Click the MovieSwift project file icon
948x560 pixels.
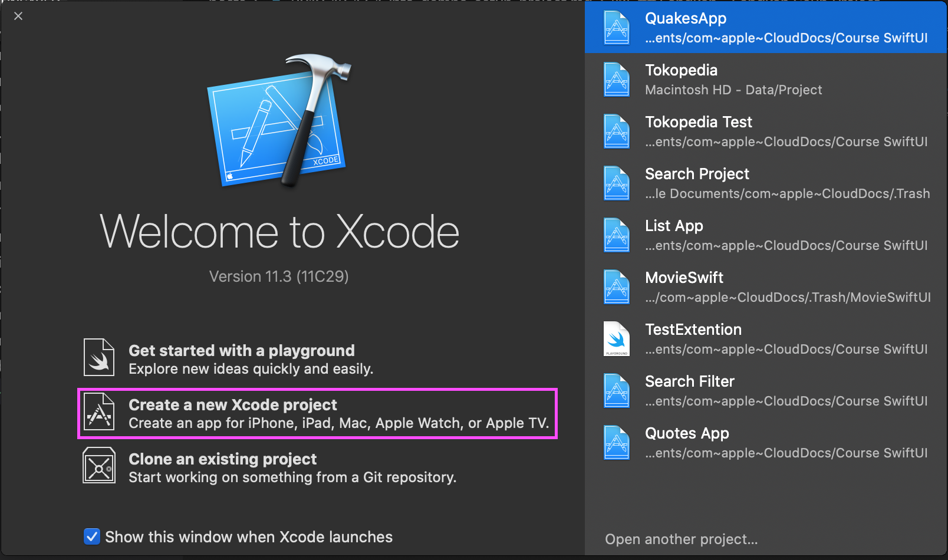[x=617, y=287]
